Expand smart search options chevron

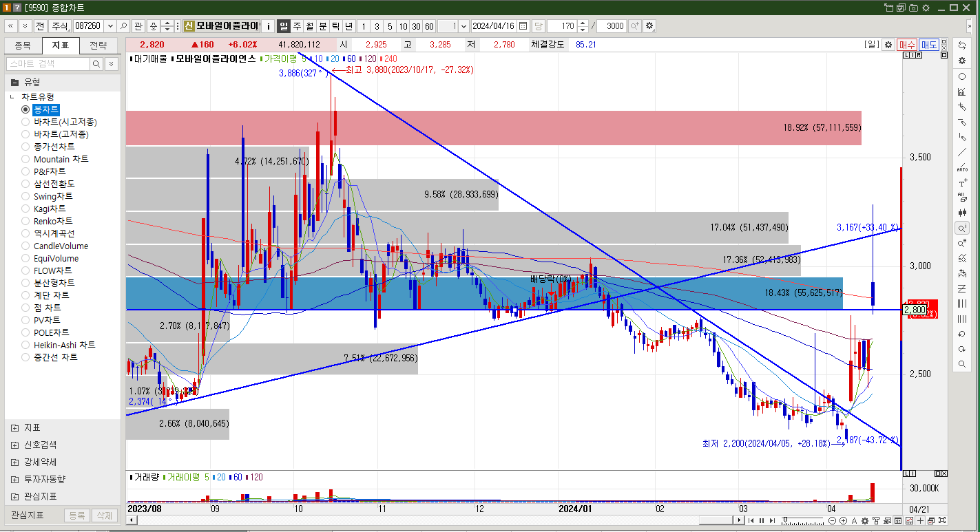coord(111,63)
